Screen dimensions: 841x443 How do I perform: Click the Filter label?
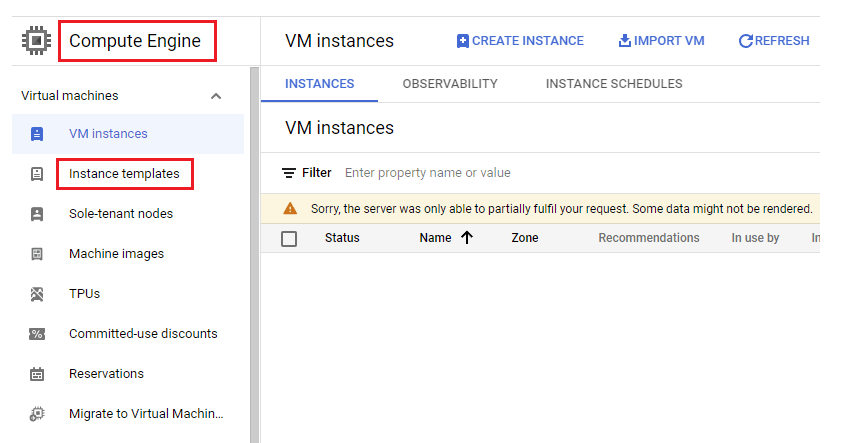coord(316,173)
